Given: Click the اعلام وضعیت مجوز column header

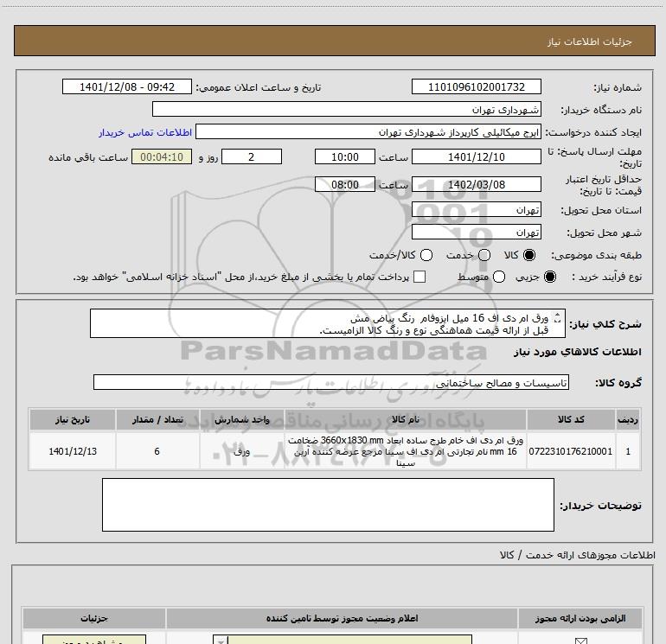Looking at the screenshot, I should tap(342, 618).
